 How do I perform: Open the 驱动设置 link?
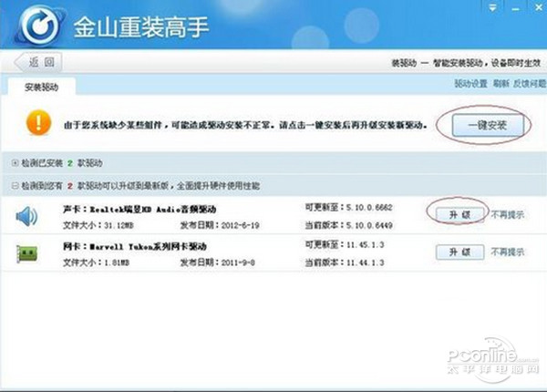point(470,83)
